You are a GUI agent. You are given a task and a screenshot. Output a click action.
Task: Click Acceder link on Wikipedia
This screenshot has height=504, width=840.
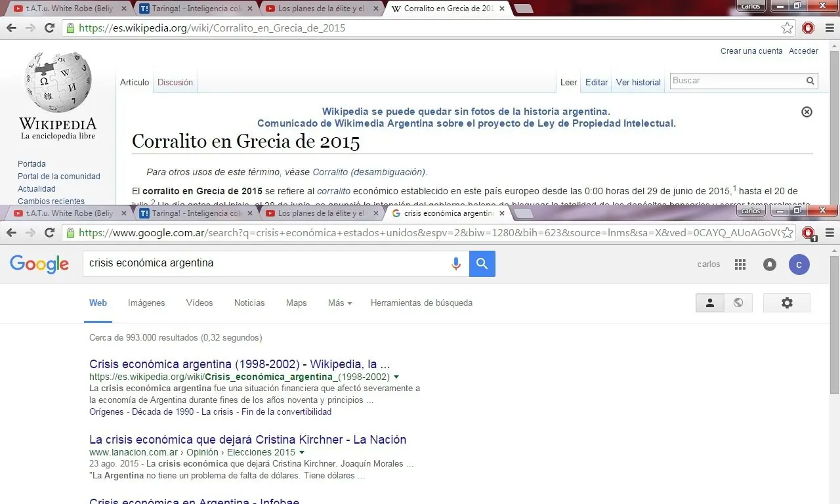pos(804,51)
